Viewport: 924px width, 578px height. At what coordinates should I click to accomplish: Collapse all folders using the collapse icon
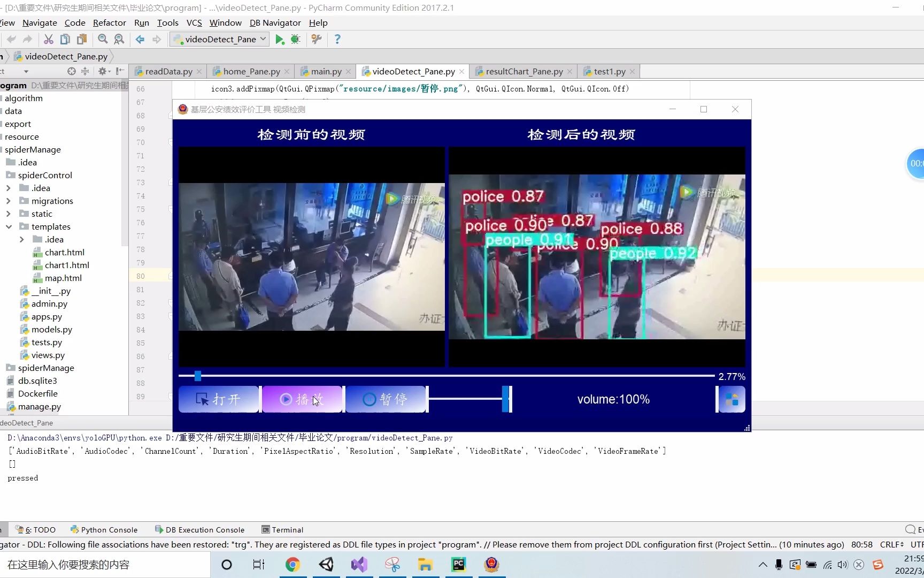[x=84, y=71]
